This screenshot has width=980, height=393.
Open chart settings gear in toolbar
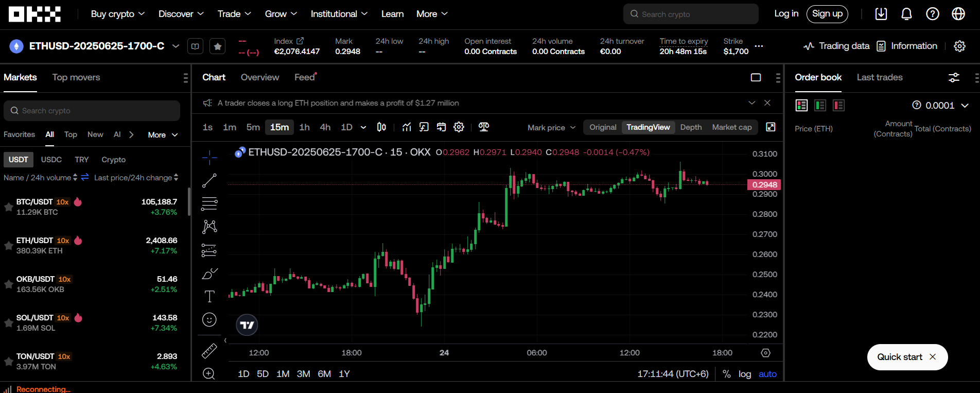[459, 127]
